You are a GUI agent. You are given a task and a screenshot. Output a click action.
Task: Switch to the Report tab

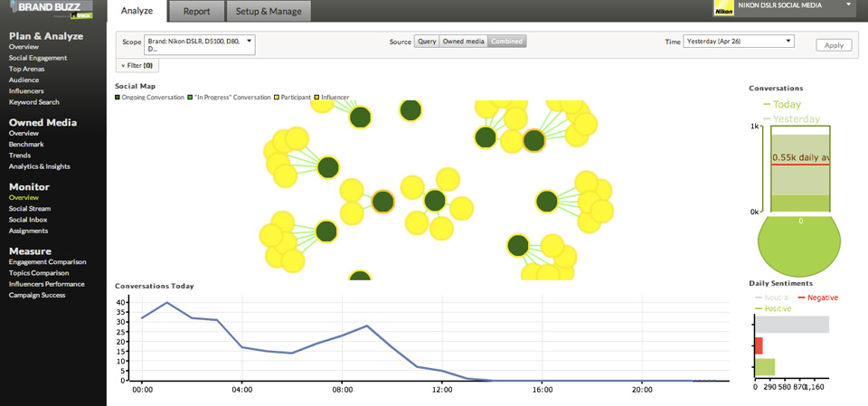(x=197, y=11)
